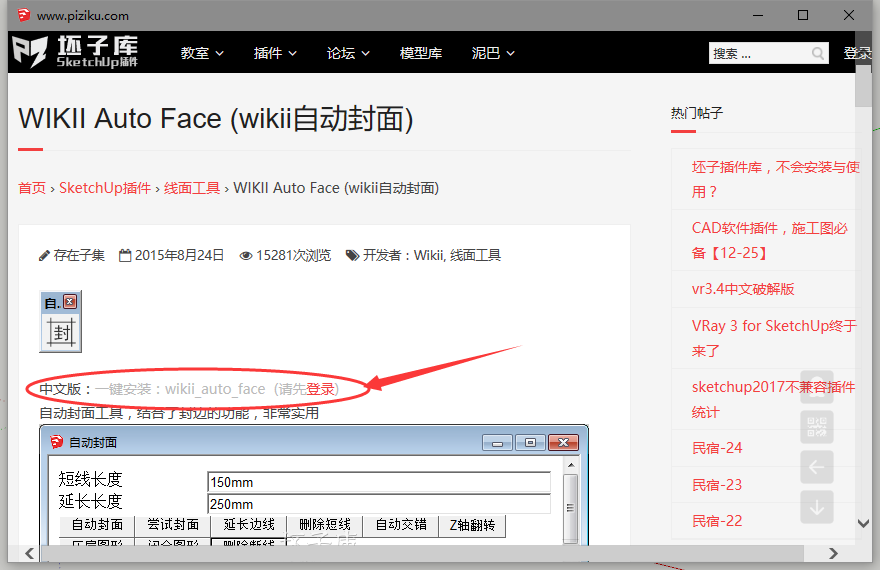The width and height of the screenshot is (880, 570).
Task: Click the auto face 封 toolbar icon
Action: pyautogui.click(x=61, y=332)
